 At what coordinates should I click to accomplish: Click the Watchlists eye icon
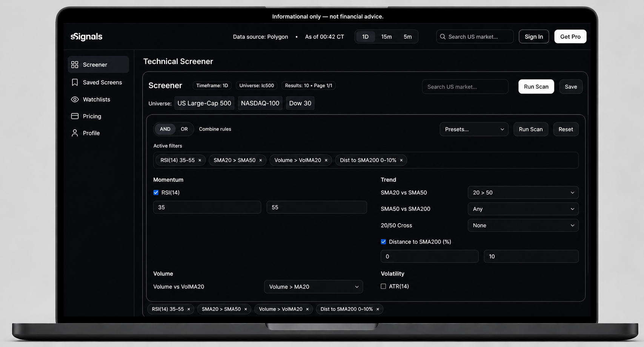(75, 99)
